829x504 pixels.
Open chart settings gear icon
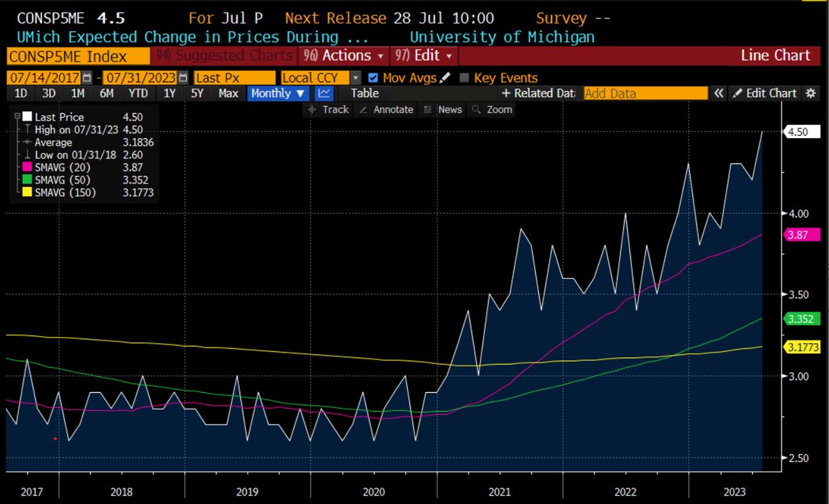click(x=811, y=93)
